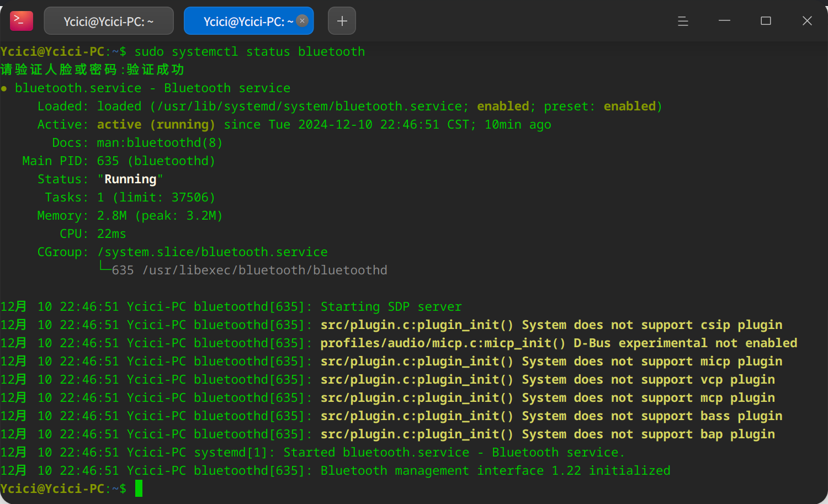Click 'profiles/audio/micp.c:micp_init()' in the log
Viewport: 828px width, 504px height.
tap(443, 343)
